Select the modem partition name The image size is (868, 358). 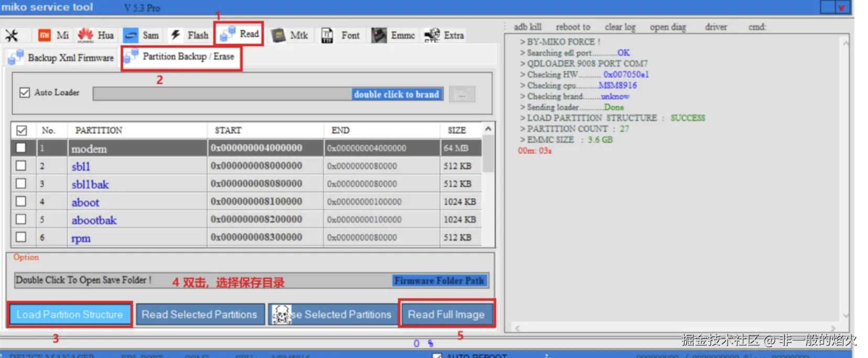click(x=89, y=149)
